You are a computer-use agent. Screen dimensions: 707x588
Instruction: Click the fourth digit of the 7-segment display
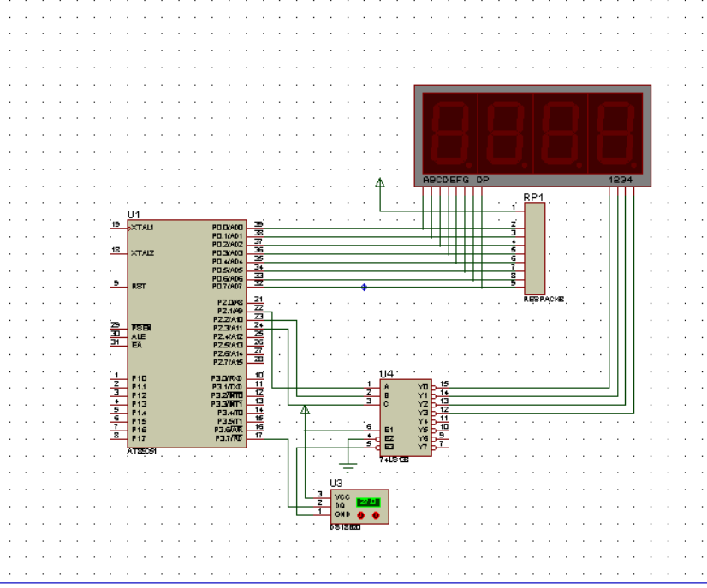click(x=615, y=134)
